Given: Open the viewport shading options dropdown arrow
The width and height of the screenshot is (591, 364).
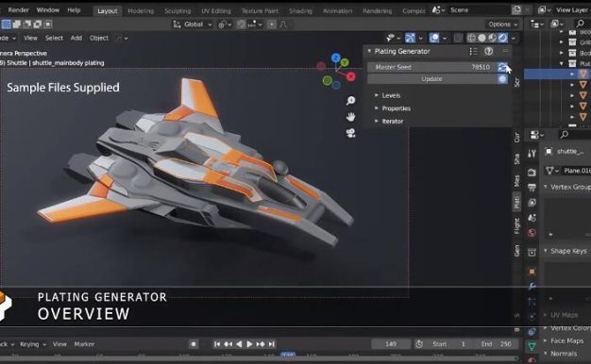Looking at the screenshot, I should coord(514,38).
